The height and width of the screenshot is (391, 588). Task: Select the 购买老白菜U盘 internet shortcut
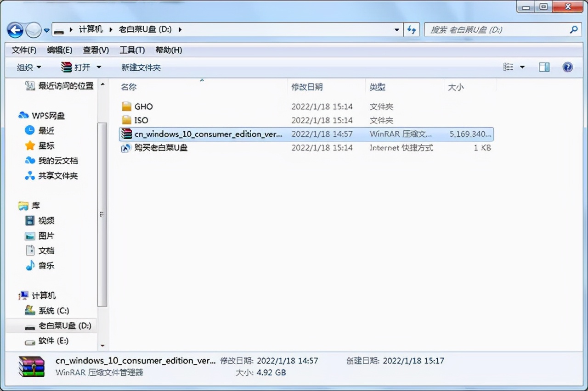click(x=161, y=148)
